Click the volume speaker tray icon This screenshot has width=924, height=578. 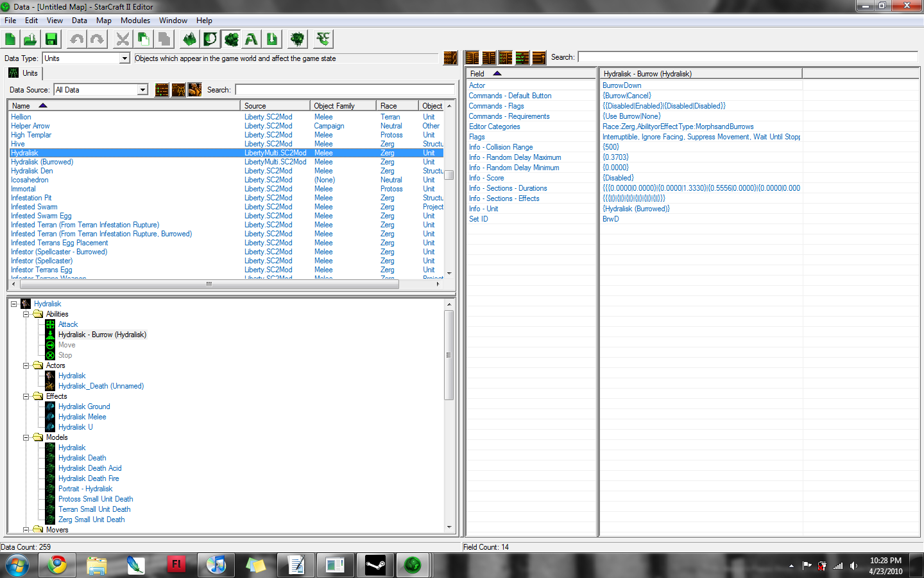coord(853,566)
